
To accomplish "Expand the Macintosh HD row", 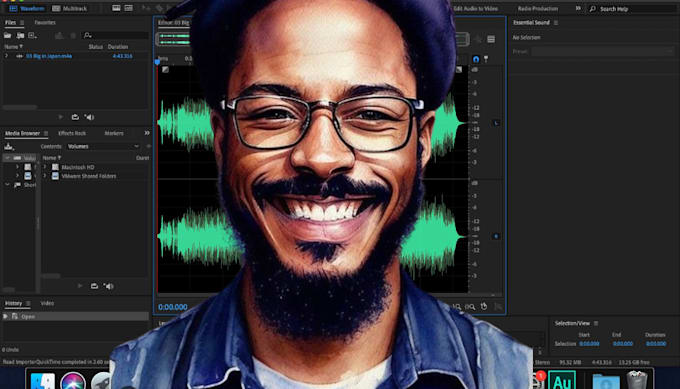I will (x=45, y=167).
